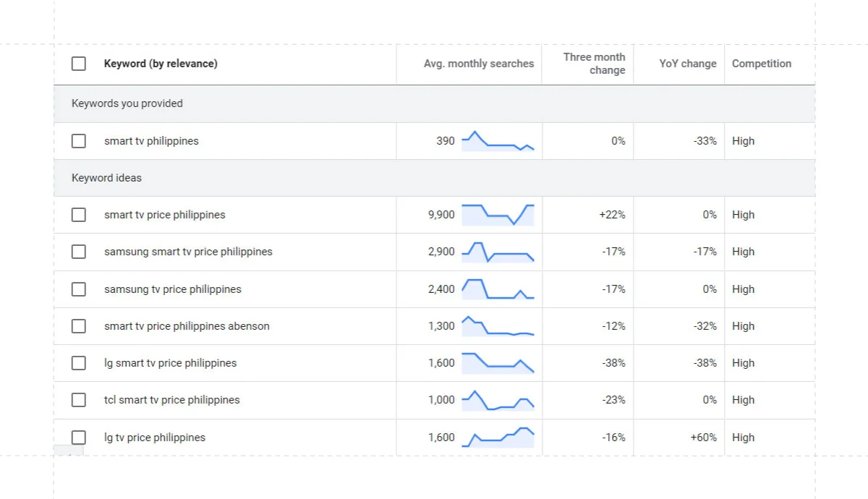The height and width of the screenshot is (499, 868).
Task: Select the 'Keywords you provided' section row
Action: (434, 103)
